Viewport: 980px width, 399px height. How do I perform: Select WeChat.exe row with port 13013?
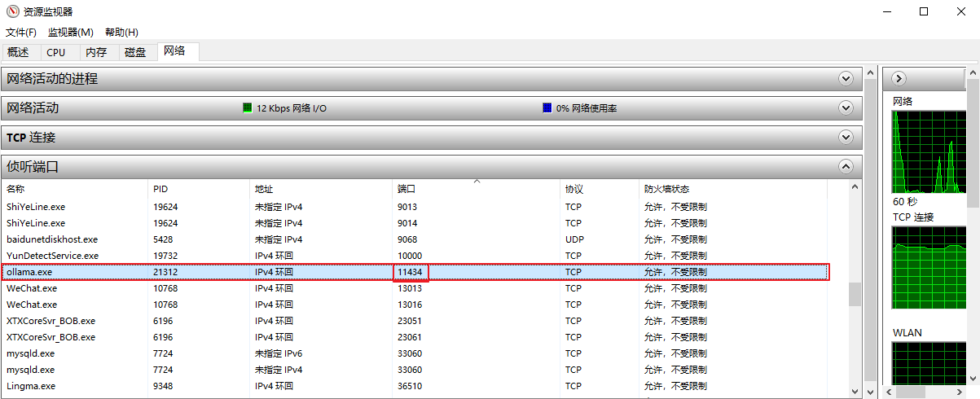point(415,288)
